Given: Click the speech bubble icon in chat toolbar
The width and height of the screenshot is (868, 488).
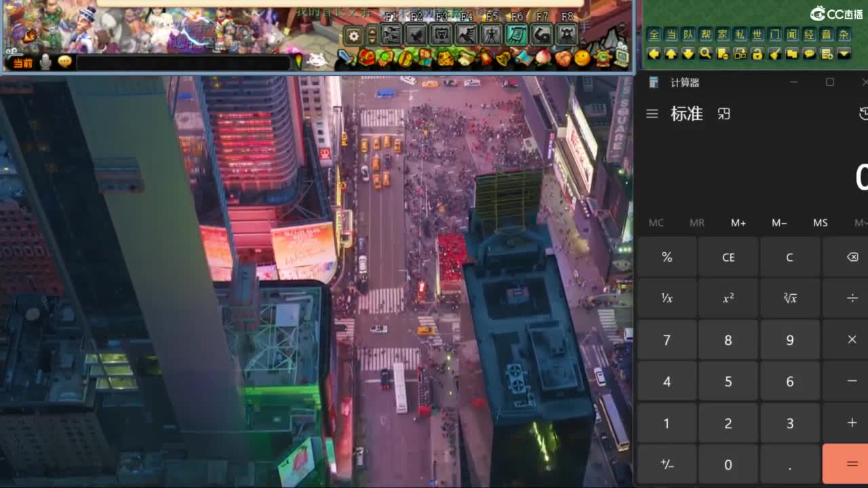Looking at the screenshot, I should coord(810,54).
